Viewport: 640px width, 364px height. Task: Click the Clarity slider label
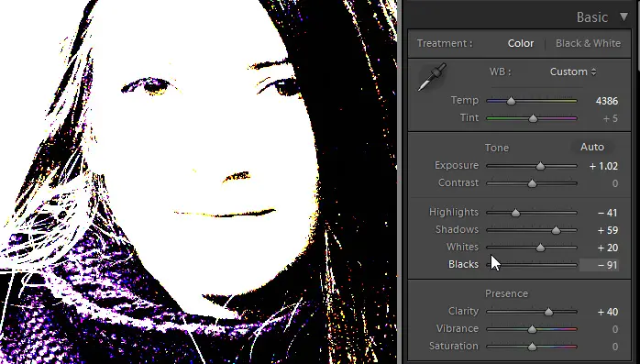(x=463, y=312)
